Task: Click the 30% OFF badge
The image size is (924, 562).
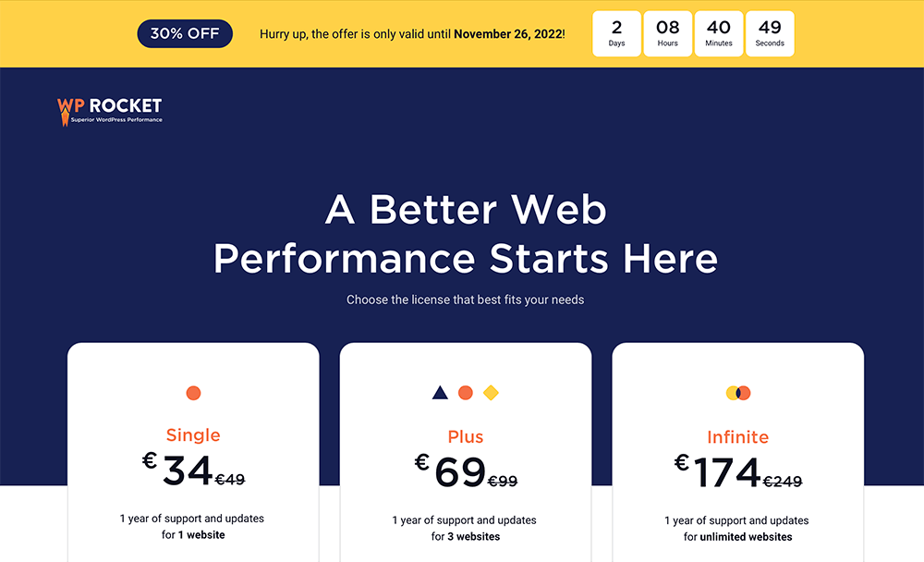Action: coord(185,32)
